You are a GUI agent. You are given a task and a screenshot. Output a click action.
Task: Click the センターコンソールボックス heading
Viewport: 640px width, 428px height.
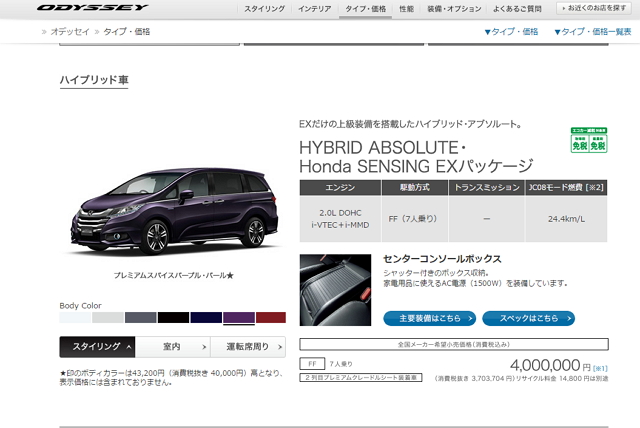(442, 259)
